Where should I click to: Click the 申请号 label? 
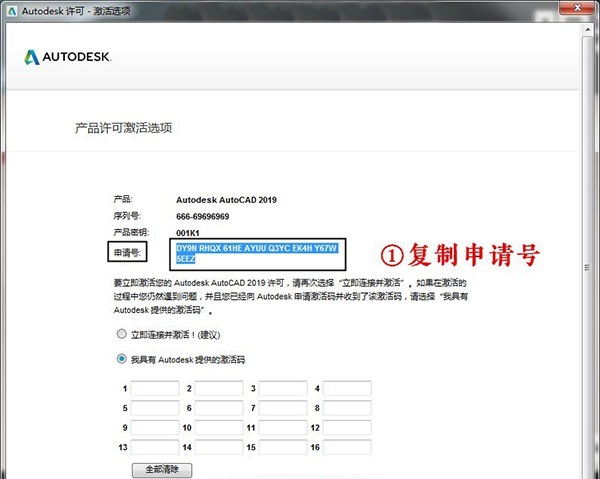127,252
